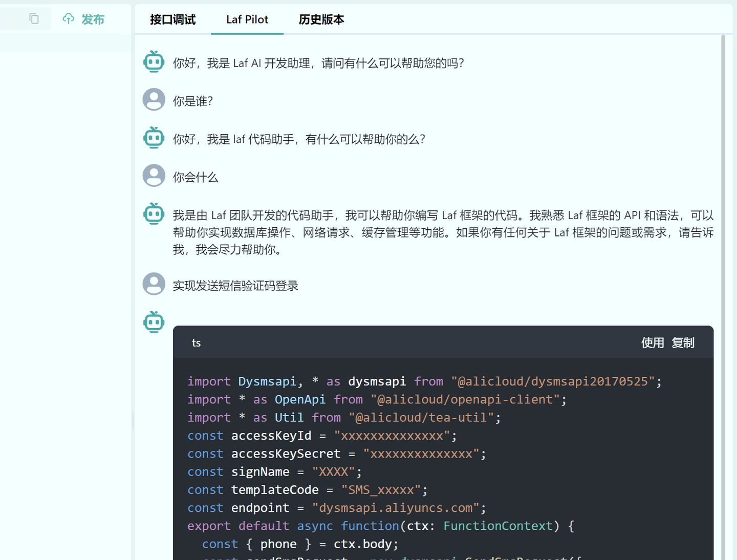Click the user avatar next to 你会什么
This screenshot has width=737, height=560.
[154, 176]
